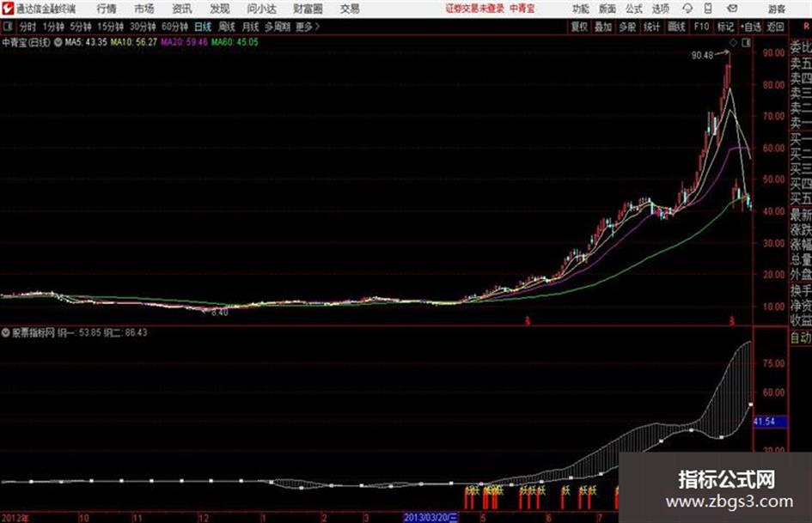Click the MA20: 59.46 value label
Screen dimensions: 812x523
pos(185,42)
